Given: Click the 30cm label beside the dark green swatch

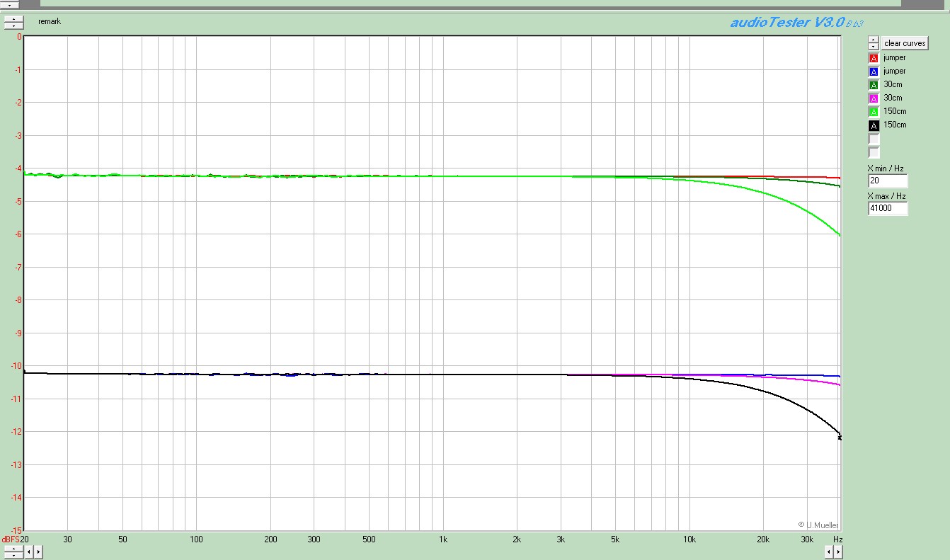Looking at the screenshot, I should (x=893, y=85).
